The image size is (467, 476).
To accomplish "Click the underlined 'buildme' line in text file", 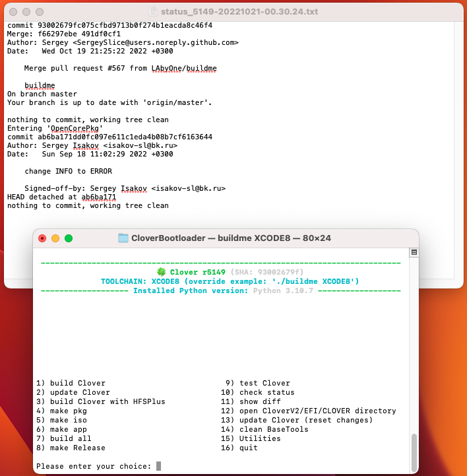I will tap(40, 86).
